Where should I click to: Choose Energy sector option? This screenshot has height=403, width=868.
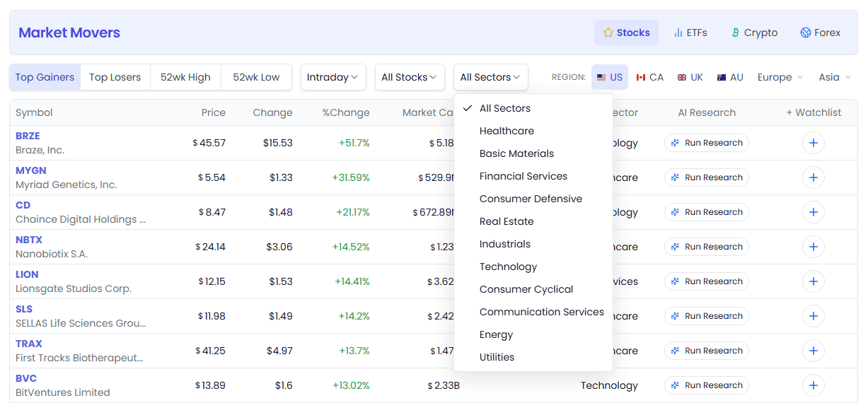533,334
